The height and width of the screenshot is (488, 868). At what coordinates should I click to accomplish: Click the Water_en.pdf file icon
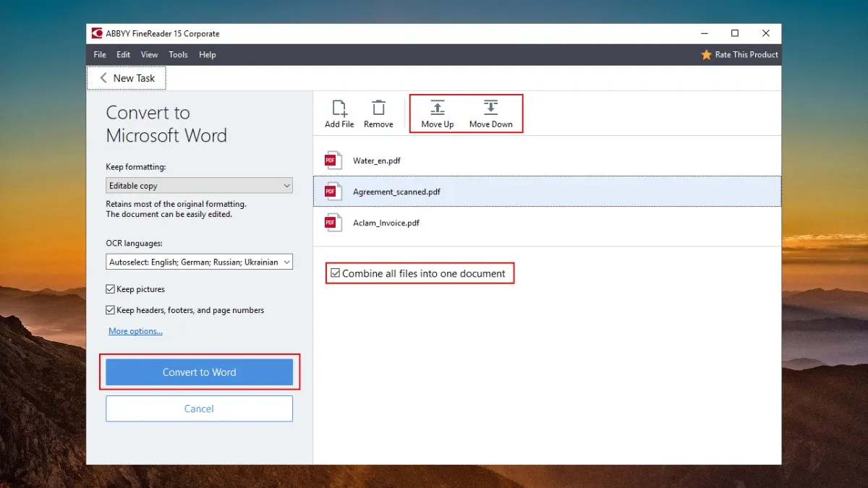pos(333,160)
